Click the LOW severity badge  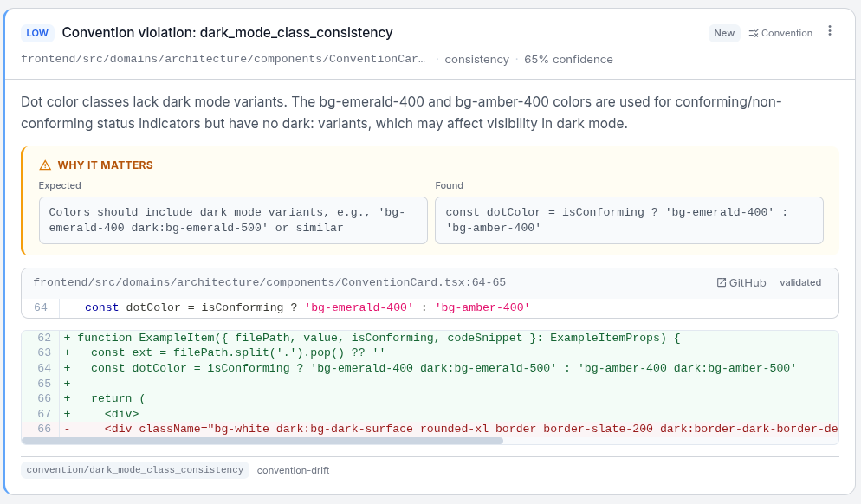[x=37, y=32]
